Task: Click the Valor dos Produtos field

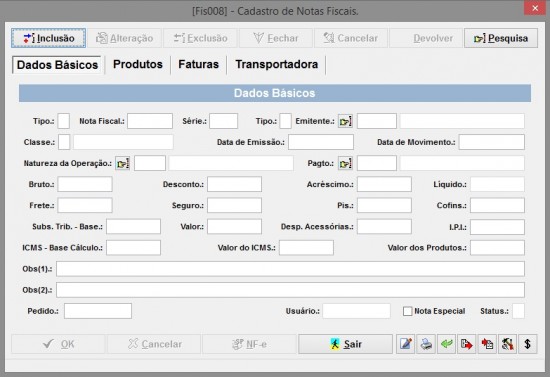Action: [497, 248]
